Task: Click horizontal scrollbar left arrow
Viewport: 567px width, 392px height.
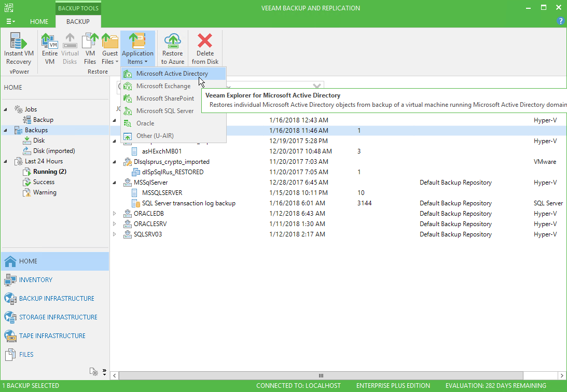Action: (114, 376)
